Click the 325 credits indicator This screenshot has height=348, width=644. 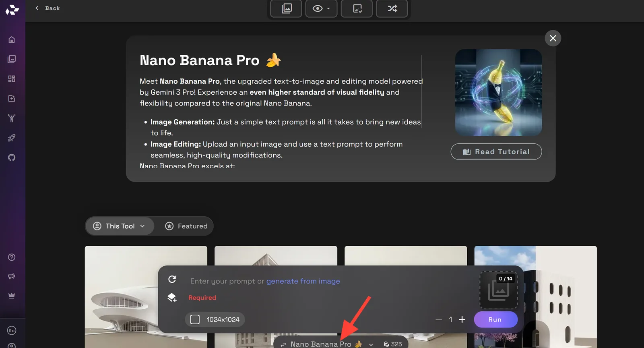point(393,344)
